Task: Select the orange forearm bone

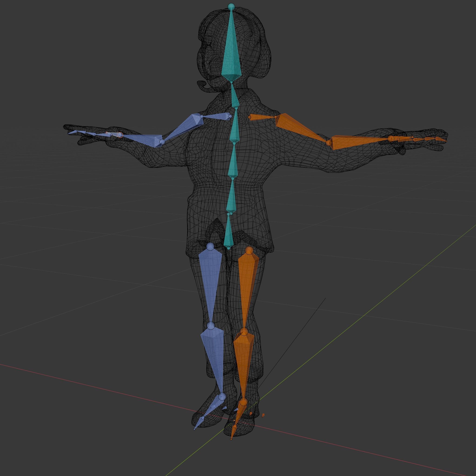Action: pos(360,142)
